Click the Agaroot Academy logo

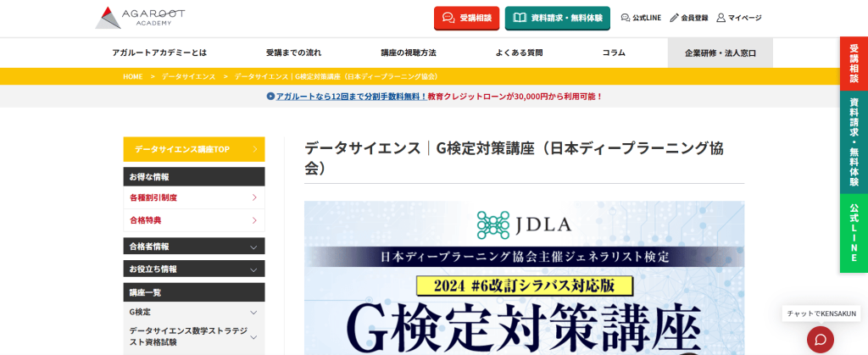[x=140, y=17]
